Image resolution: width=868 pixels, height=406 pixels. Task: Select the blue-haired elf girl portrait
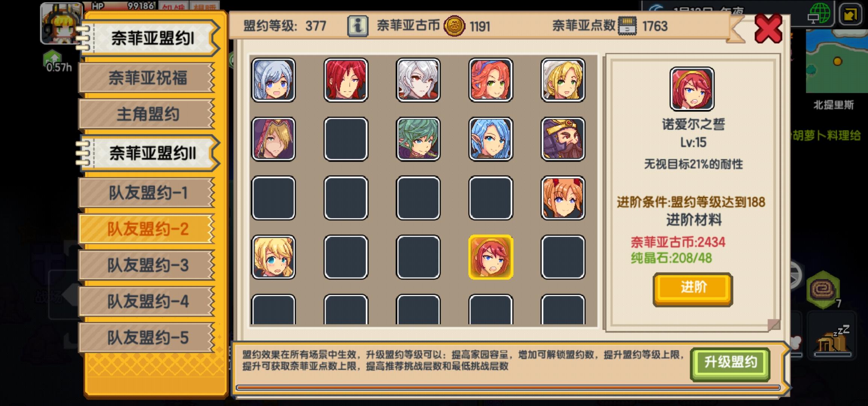(x=491, y=139)
